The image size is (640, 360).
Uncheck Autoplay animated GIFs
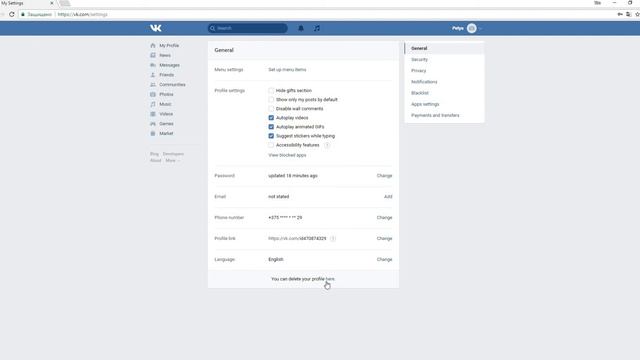(271, 127)
